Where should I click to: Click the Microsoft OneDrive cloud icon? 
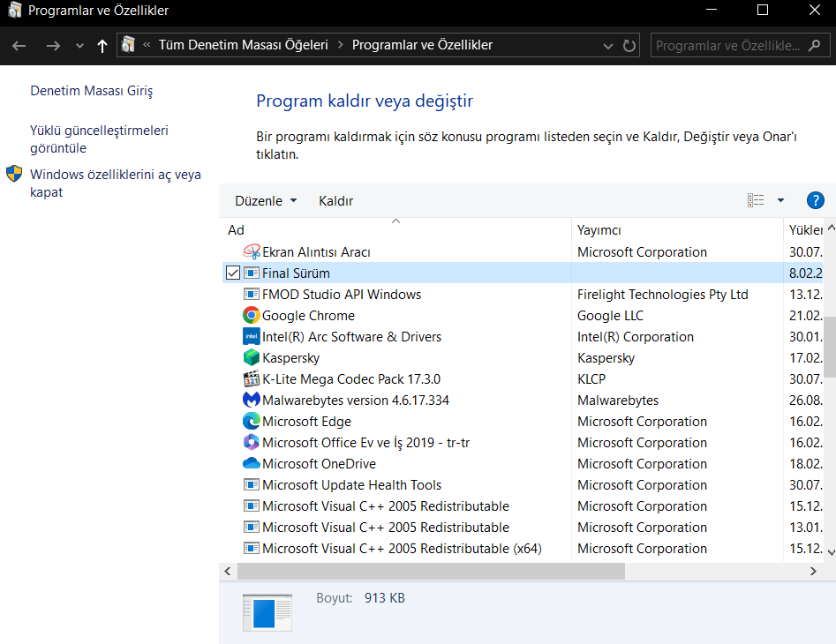coord(251,463)
